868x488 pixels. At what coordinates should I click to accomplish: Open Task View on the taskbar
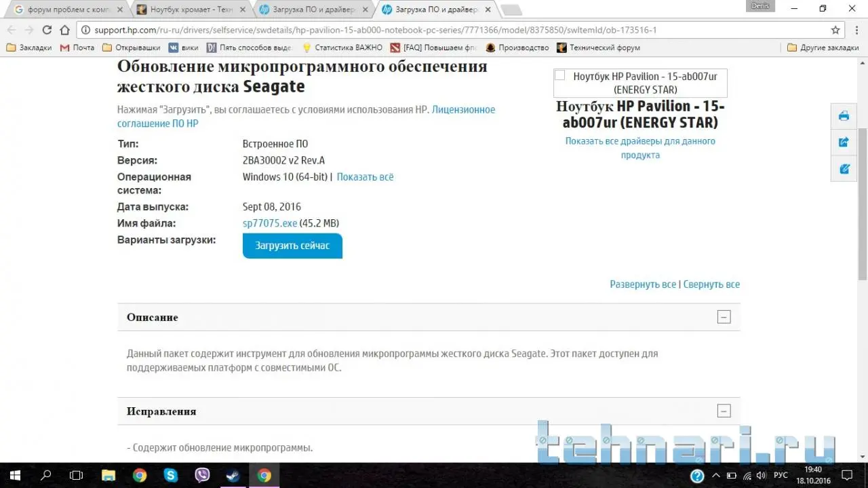77,475
